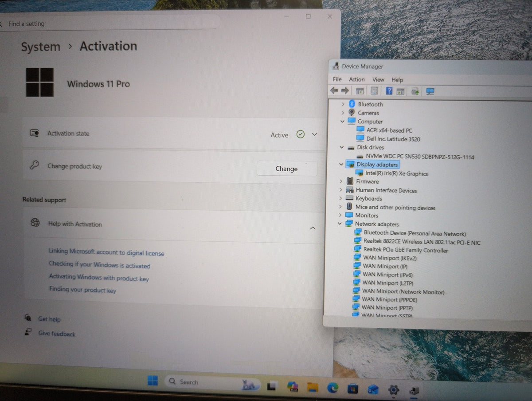This screenshot has width=532, height=401.
Task: Open File Explorer from the taskbar
Action: point(313,387)
